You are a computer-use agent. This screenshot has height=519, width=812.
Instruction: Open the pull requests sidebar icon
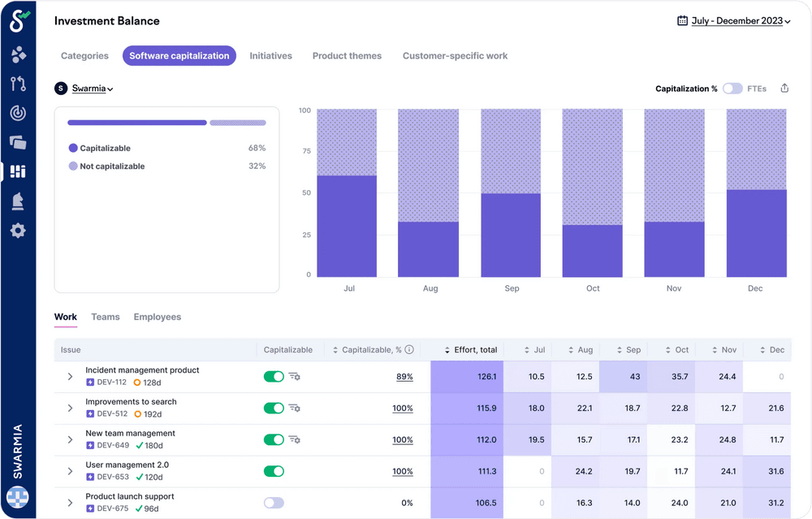(x=18, y=84)
